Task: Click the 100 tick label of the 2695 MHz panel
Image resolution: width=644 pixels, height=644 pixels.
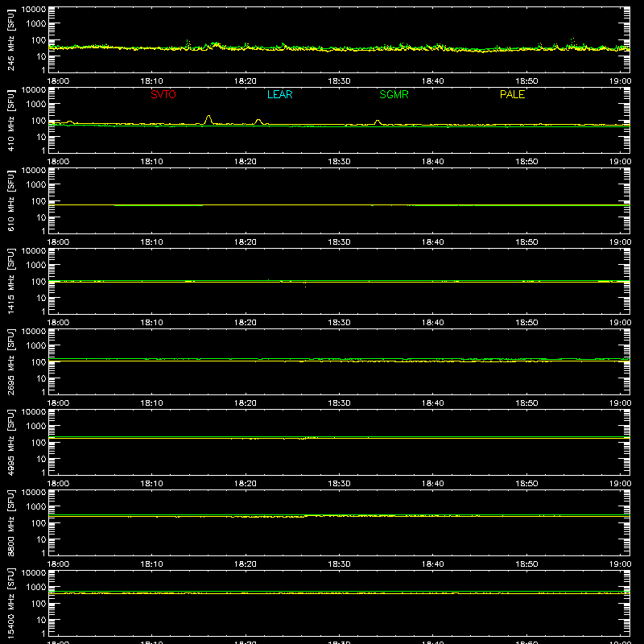Action: coord(39,362)
